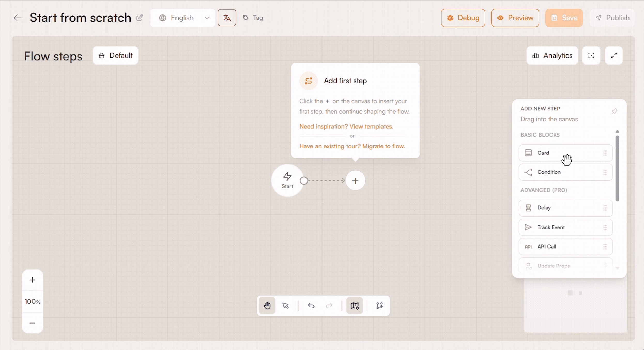Viewport: 644px width, 350px height.
Task: Pin the Add New Step panel
Action: [614, 111]
